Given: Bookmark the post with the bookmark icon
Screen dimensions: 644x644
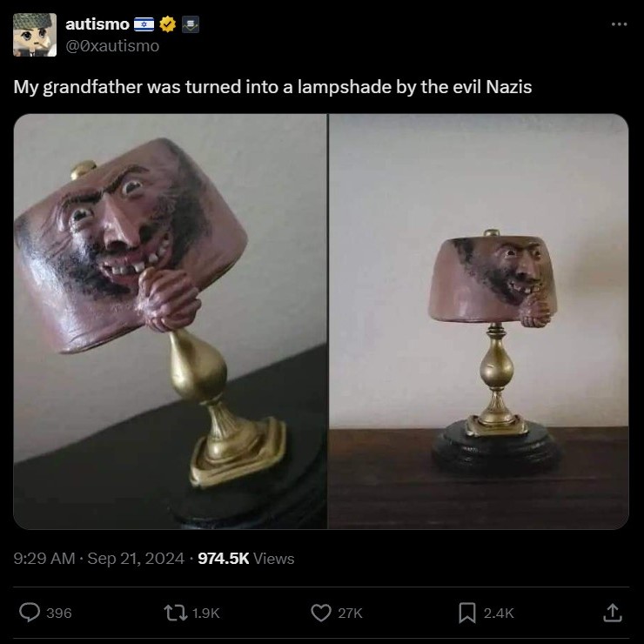Looking at the screenshot, I should [467, 613].
